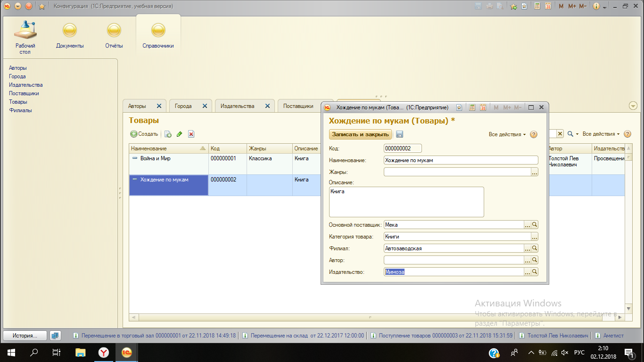
Task: Open the Yandex browser from the taskbar
Action: 103,352
